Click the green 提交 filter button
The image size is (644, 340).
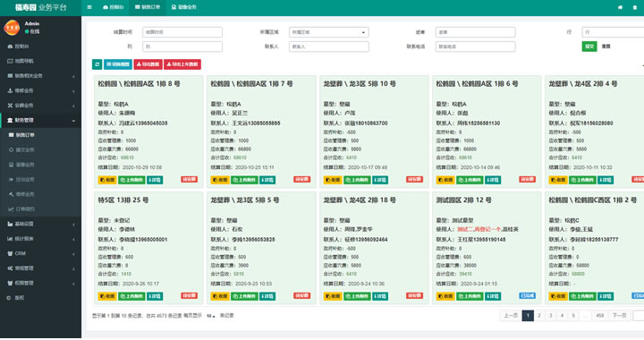[x=589, y=47]
